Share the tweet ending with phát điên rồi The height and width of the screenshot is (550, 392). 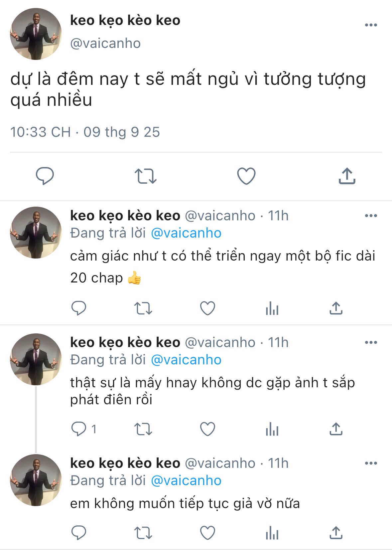click(336, 429)
